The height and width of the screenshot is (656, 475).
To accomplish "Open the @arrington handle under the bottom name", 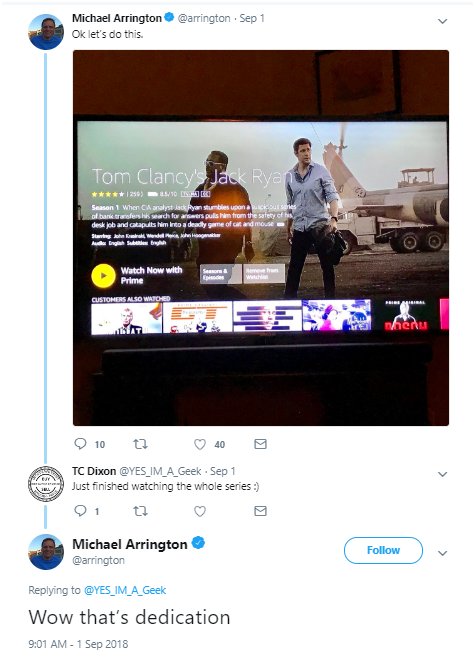I will (x=98, y=560).
